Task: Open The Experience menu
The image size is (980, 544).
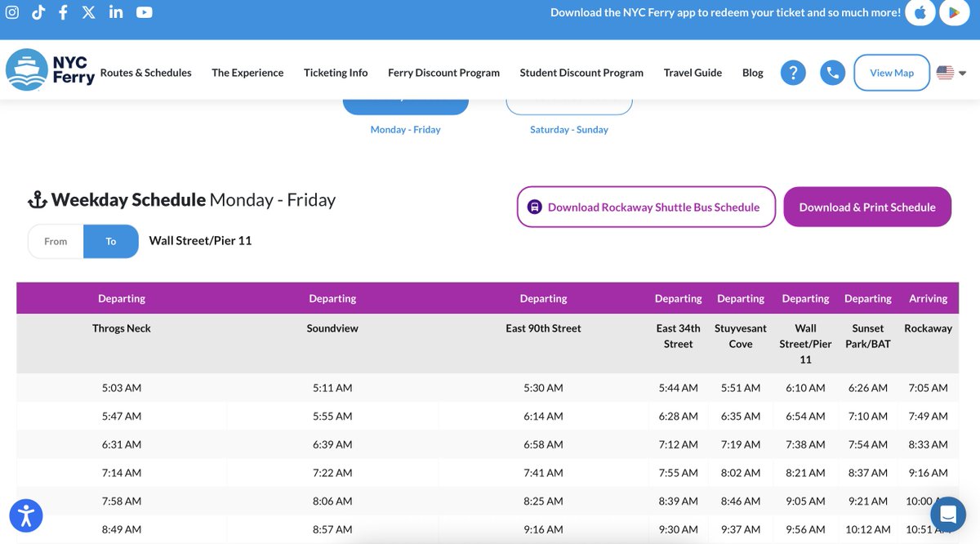Action: click(x=247, y=73)
